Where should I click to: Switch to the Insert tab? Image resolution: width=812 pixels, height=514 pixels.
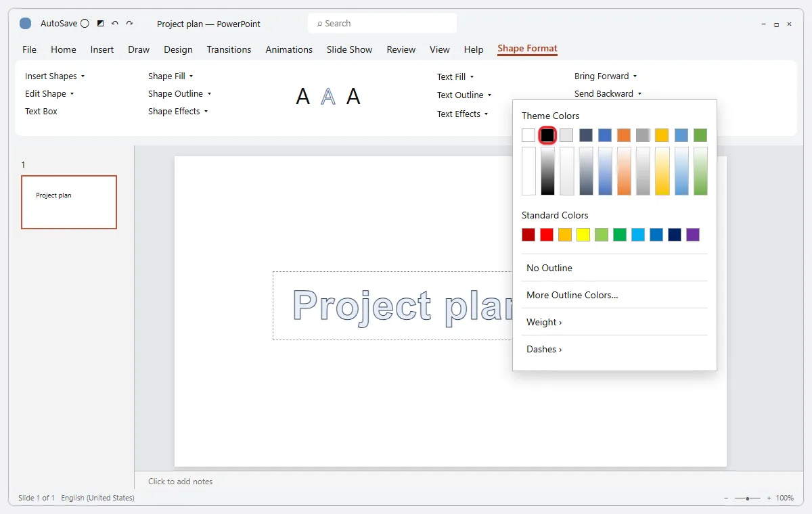pyautogui.click(x=102, y=49)
